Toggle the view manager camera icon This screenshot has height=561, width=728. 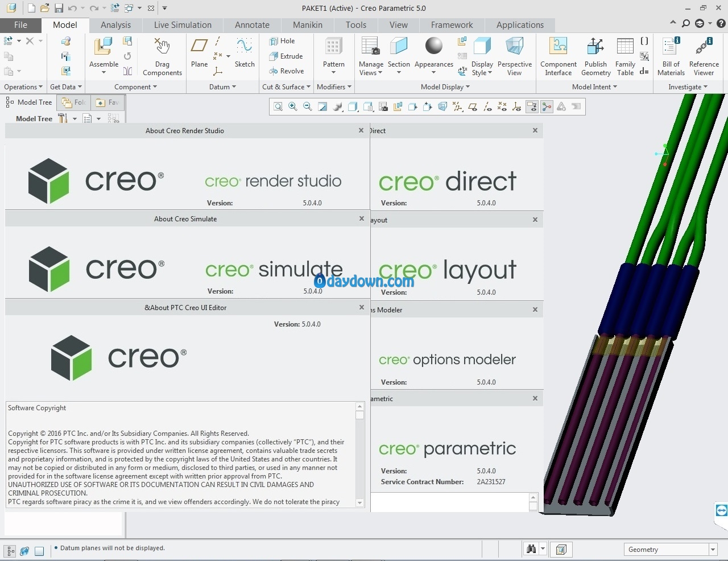[383, 106]
